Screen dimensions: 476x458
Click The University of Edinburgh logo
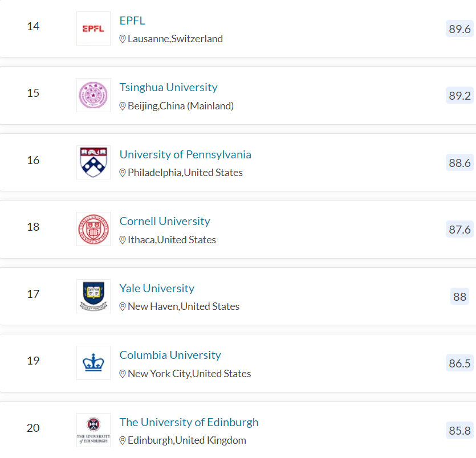(x=93, y=430)
